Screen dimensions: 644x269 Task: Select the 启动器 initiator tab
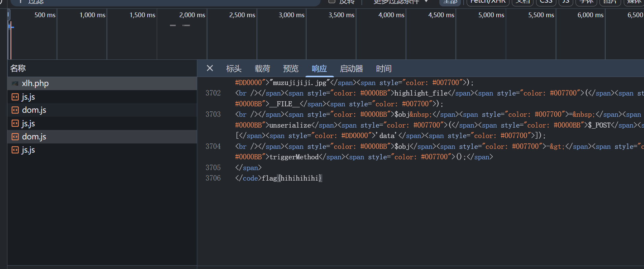coord(351,69)
